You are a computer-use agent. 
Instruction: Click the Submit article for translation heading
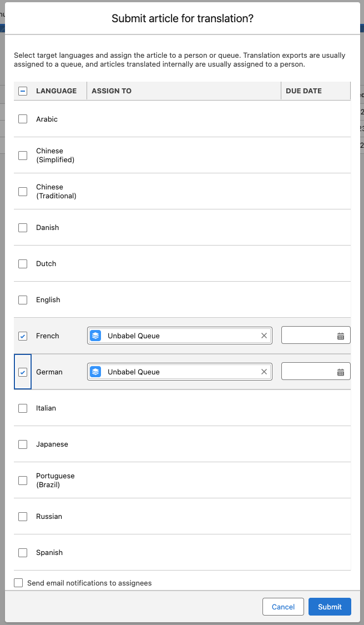[183, 18]
